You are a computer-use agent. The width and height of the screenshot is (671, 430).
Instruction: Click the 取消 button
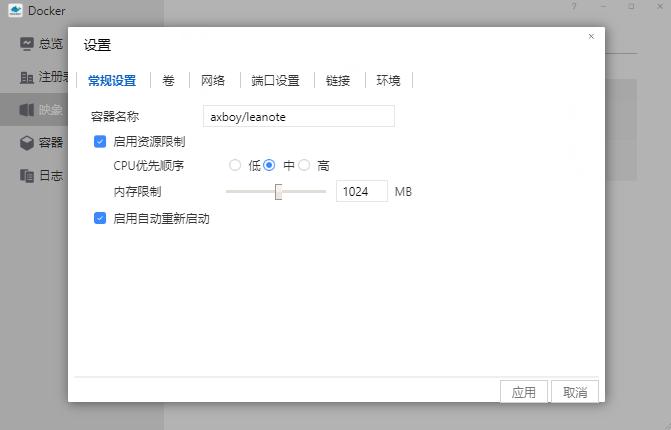pos(575,392)
